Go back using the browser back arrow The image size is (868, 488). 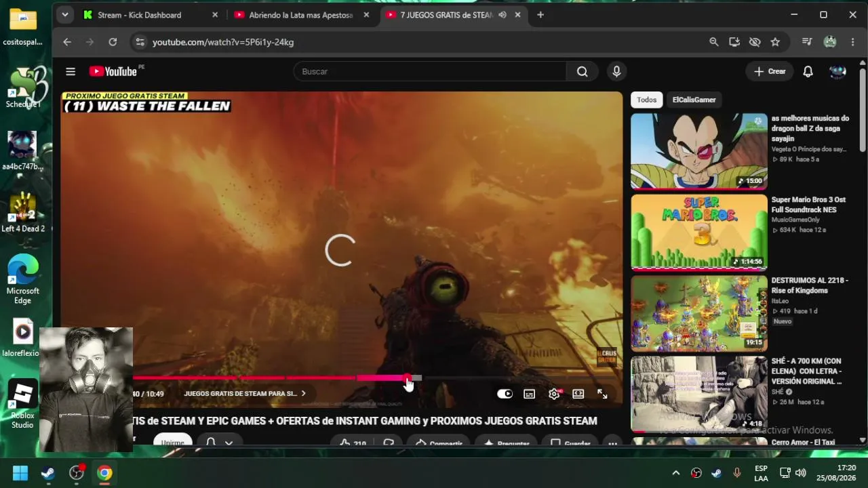point(67,42)
